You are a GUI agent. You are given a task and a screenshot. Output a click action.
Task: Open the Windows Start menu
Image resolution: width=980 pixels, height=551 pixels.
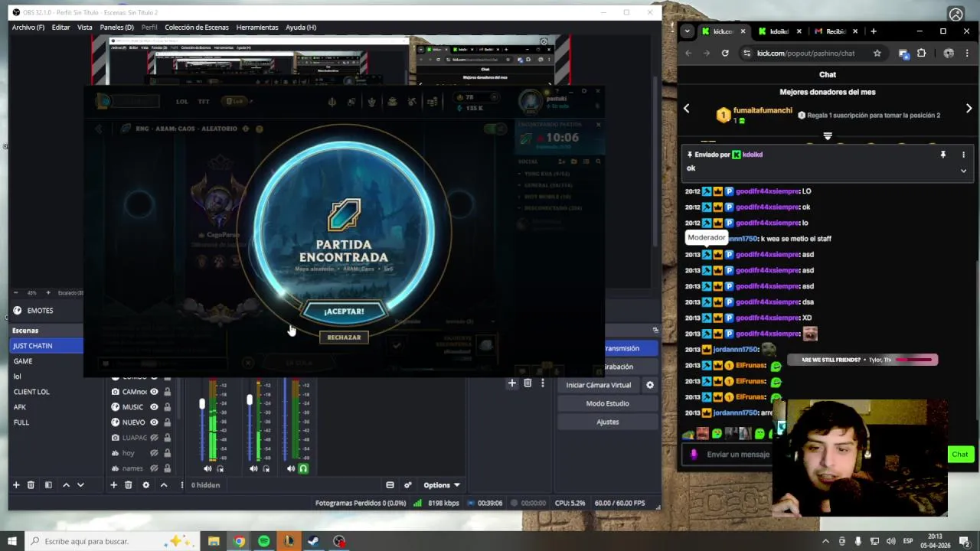point(11,541)
